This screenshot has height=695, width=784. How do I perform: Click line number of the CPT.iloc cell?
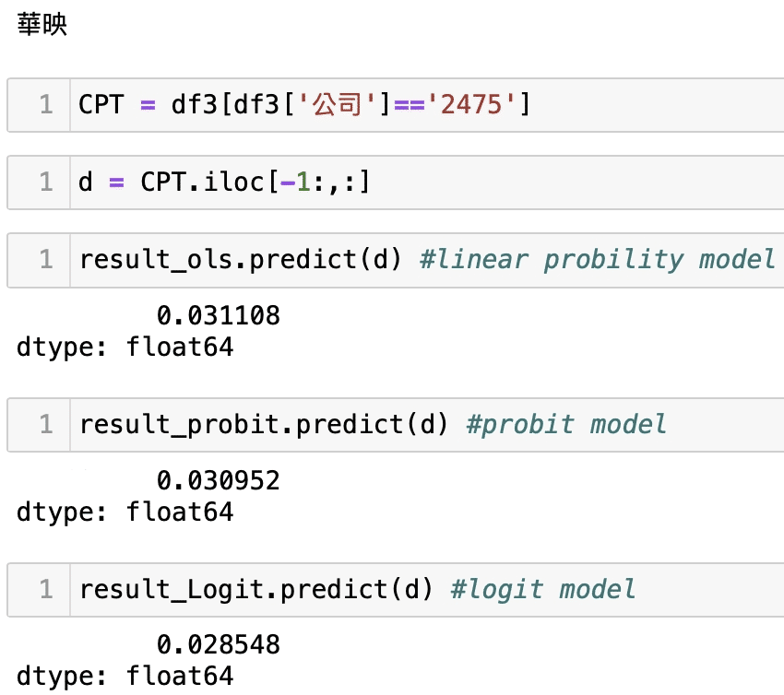tap(45, 183)
